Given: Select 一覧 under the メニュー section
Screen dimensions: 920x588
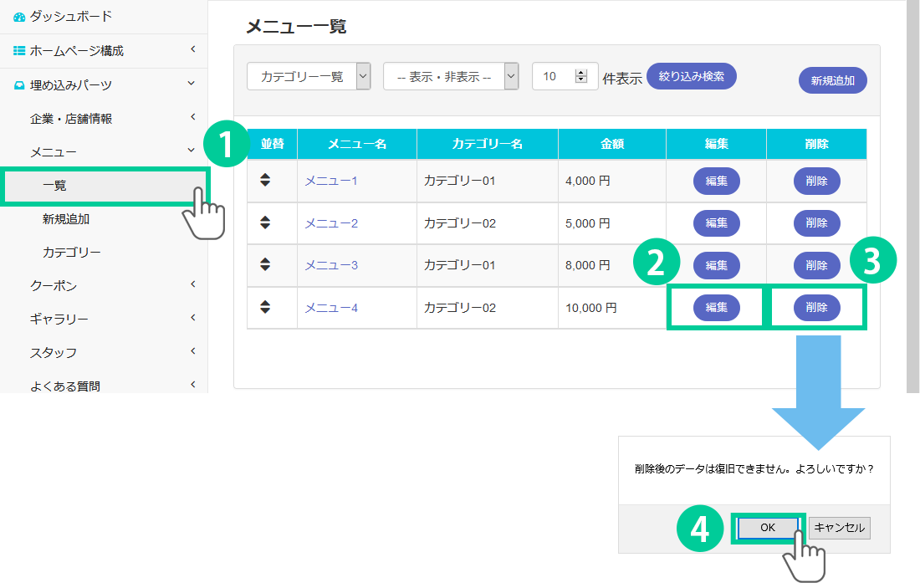Looking at the screenshot, I should [x=54, y=186].
